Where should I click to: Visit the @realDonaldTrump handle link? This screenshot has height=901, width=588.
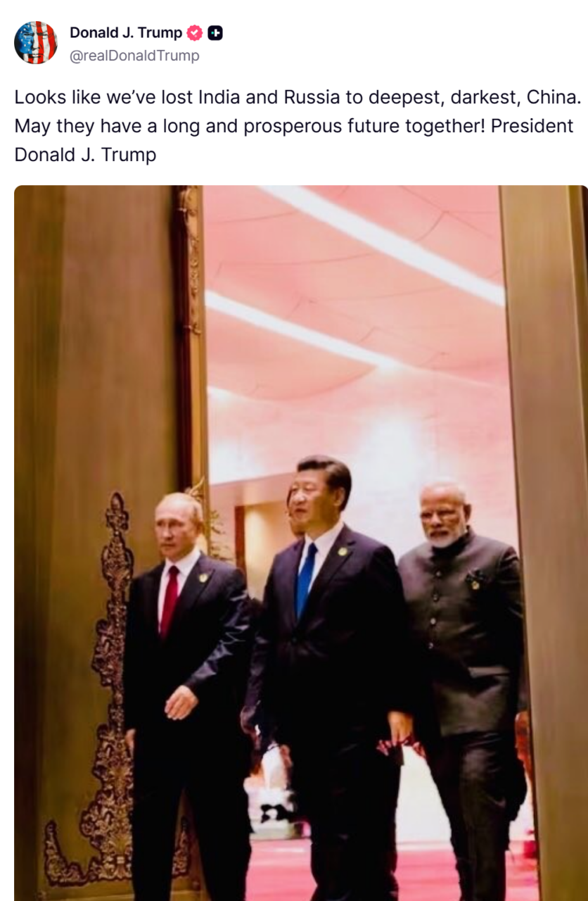coord(134,56)
